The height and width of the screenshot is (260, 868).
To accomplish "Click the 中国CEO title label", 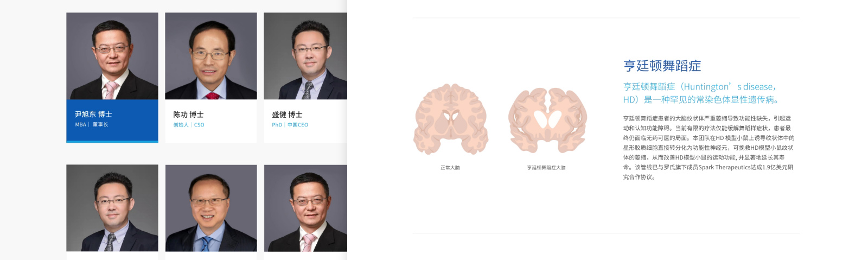I will [x=298, y=125].
